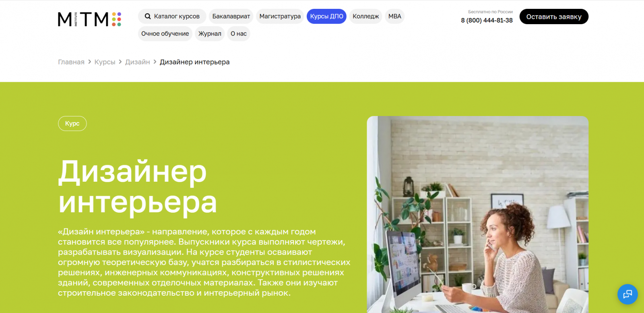Click the MITM Institute logo
The image size is (644, 313).
[89, 19]
